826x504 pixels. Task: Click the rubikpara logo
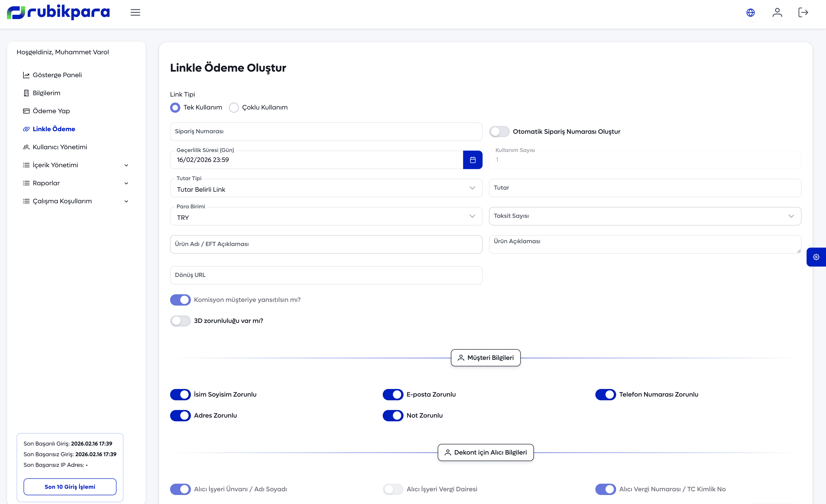point(58,12)
